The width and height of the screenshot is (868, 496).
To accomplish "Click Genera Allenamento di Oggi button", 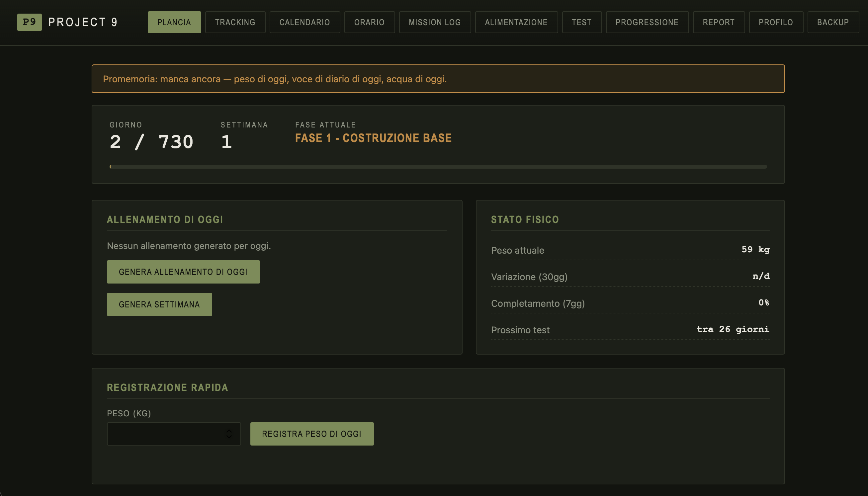I will 183,272.
